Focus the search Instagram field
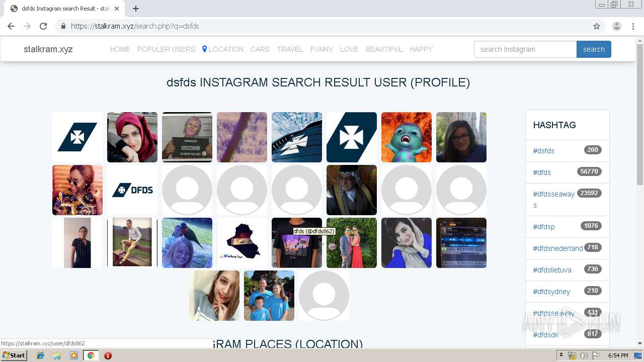This screenshot has width=644, height=362. 525,49
